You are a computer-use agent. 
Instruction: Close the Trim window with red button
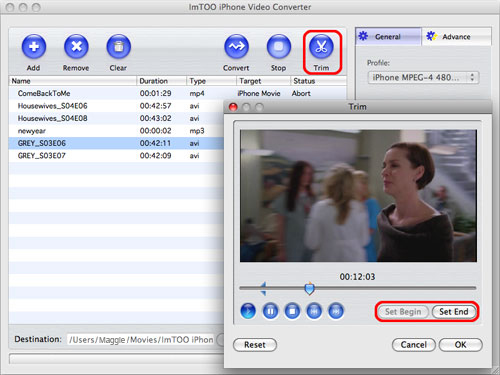[233, 107]
